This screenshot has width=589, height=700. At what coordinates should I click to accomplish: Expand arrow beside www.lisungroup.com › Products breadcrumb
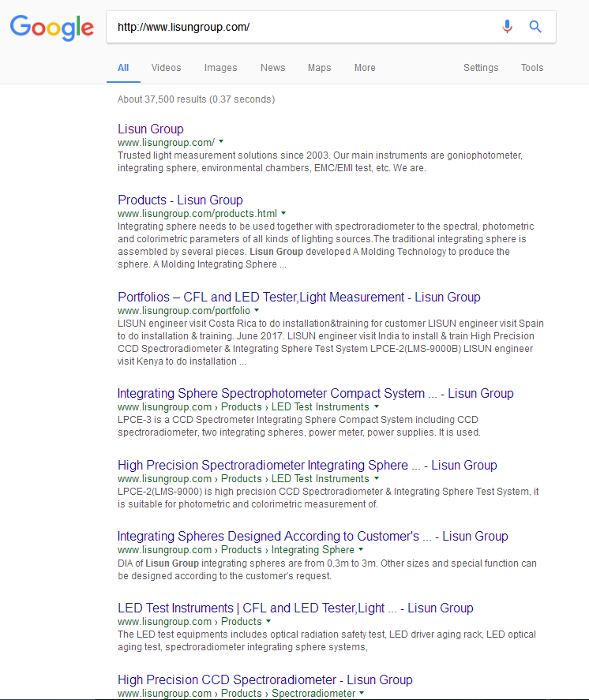(268, 621)
